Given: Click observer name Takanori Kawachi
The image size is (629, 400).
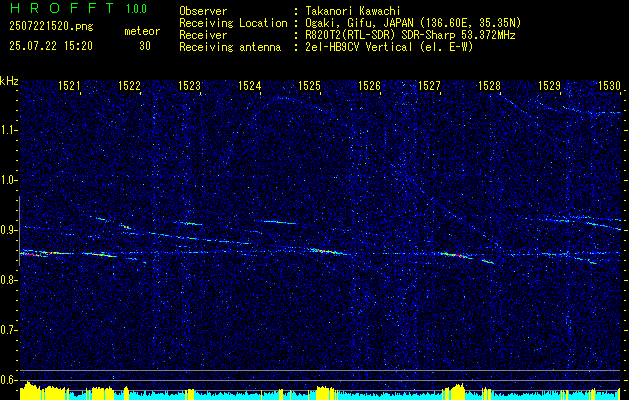Looking at the screenshot, I should pyautogui.click(x=352, y=11).
